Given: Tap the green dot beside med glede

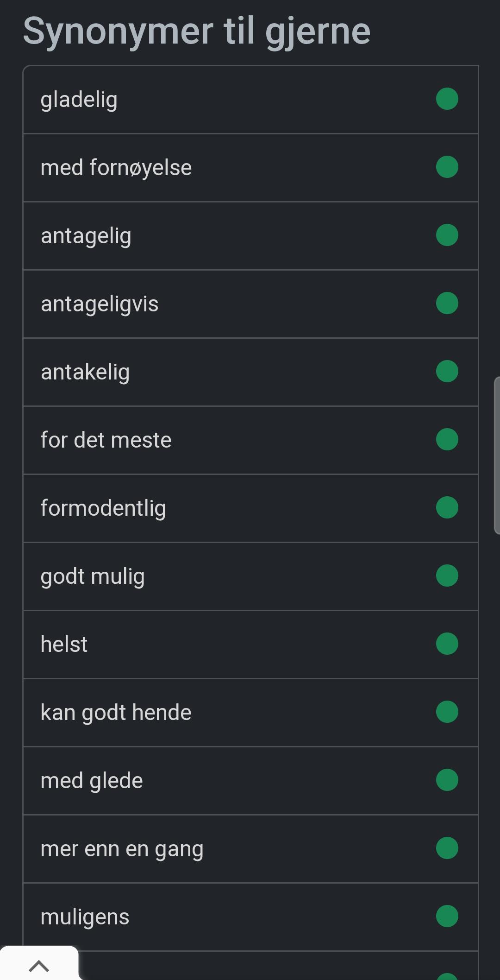Looking at the screenshot, I should tap(447, 780).
